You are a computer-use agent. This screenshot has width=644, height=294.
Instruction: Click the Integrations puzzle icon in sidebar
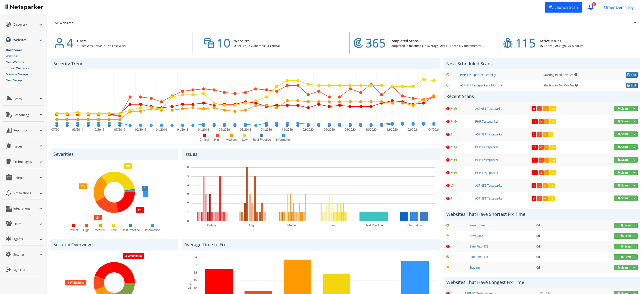point(9,208)
